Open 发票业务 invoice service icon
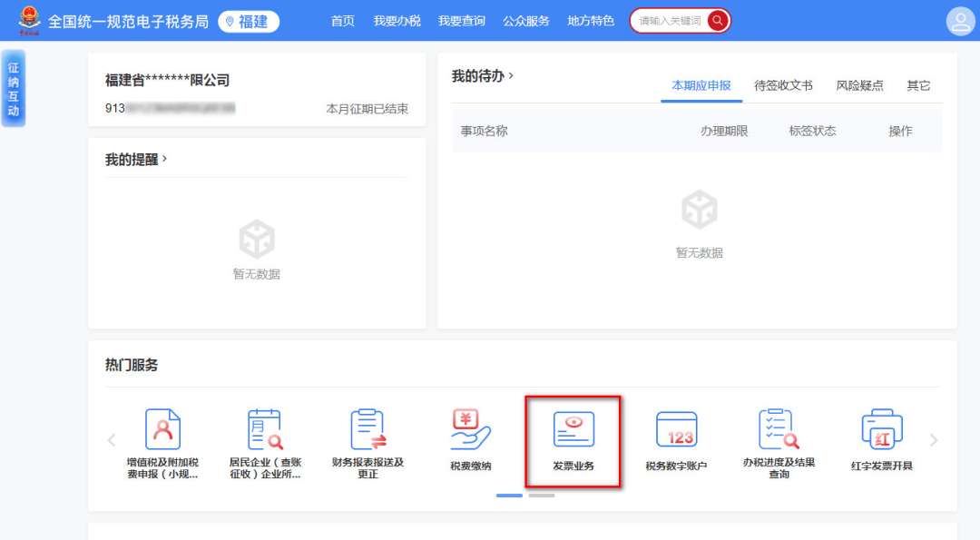 [x=573, y=430]
